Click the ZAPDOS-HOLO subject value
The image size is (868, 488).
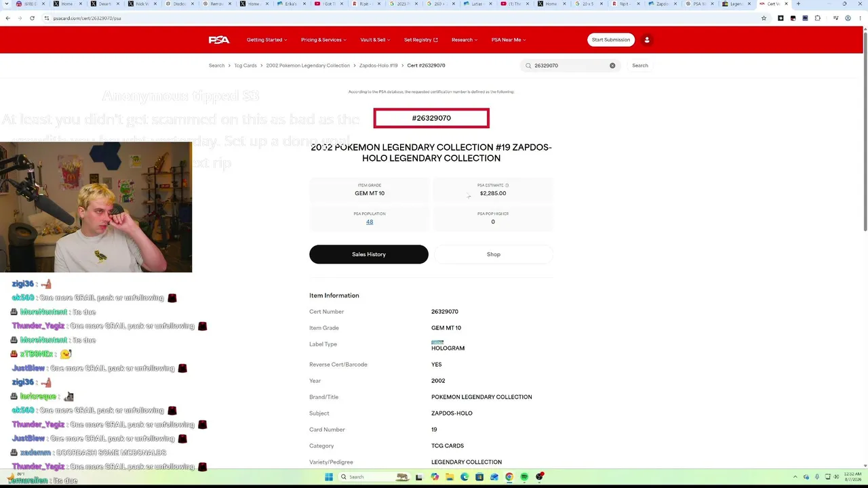(x=452, y=413)
